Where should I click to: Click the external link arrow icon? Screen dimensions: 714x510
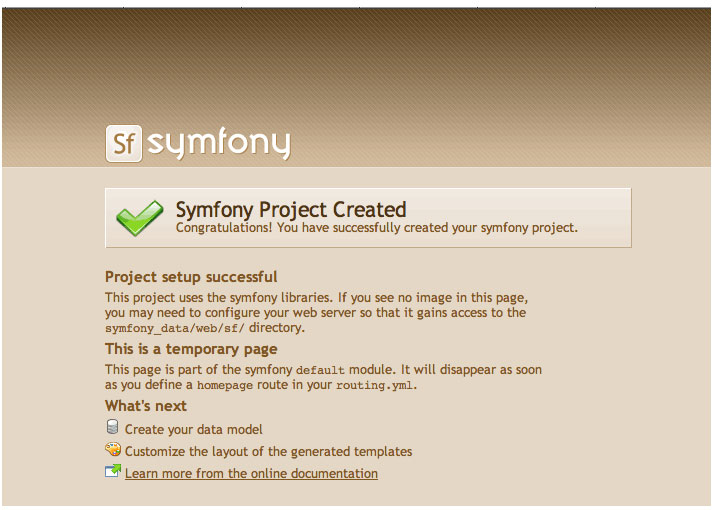[113, 471]
